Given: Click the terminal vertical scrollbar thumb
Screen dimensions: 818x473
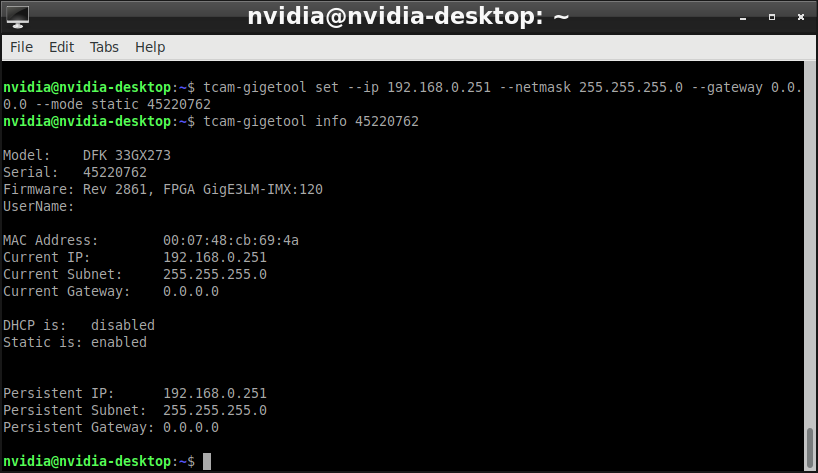Looking at the screenshot, I should (810, 448).
